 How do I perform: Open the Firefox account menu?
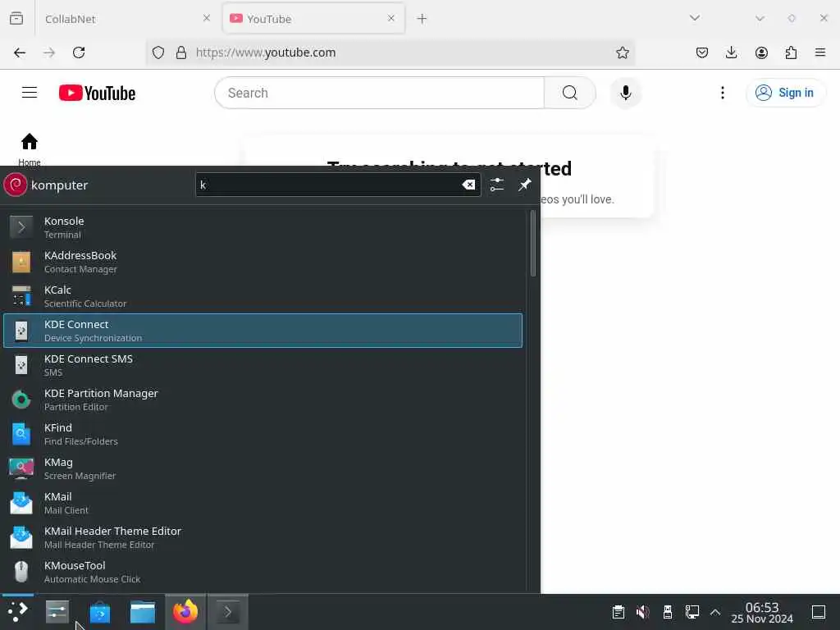coord(761,52)
